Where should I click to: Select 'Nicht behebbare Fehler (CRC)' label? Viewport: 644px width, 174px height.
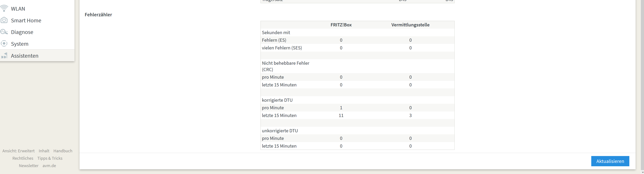[x=285, y=66]
